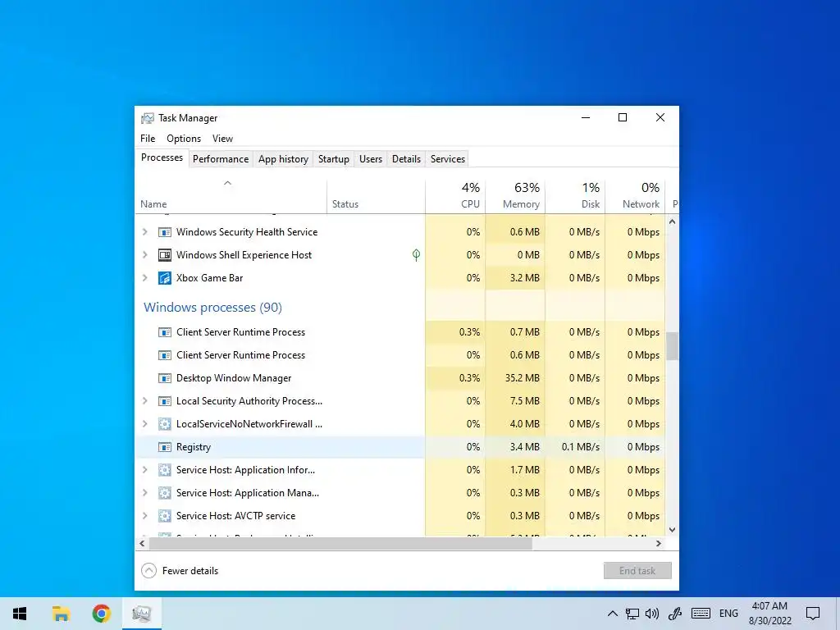
Task: Click the vertical scrollbar up arrow
Action: tap(673, 221)
